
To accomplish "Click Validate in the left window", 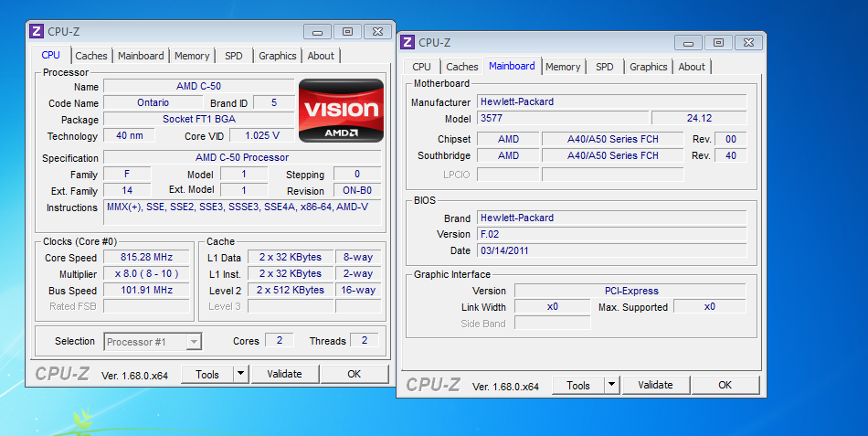I will [x=284, y=374].
